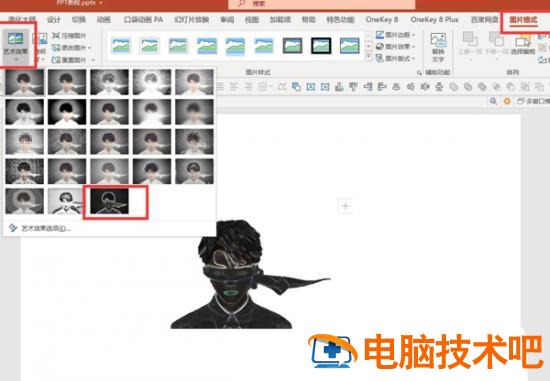Switch to the 设计 tab

(x=54, y=20)
